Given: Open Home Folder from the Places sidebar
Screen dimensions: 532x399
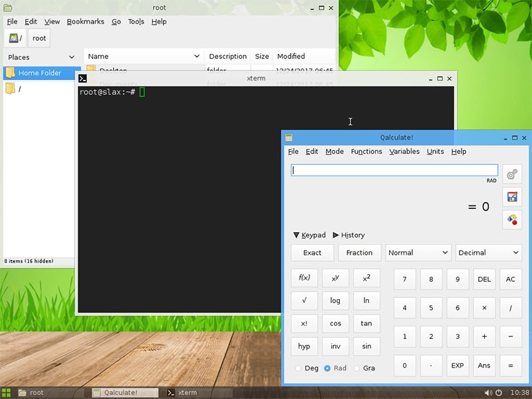Looking at the screenshot, I should tap(41, 72).
